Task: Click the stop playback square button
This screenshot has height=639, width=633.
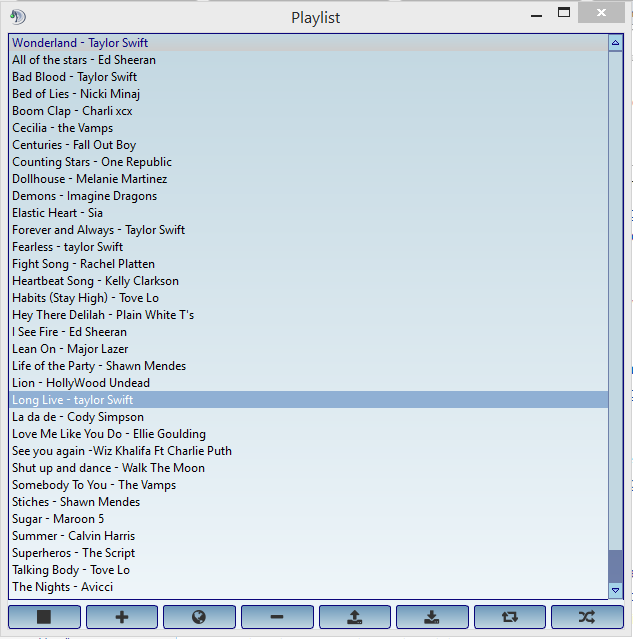Action: [44, 617]
